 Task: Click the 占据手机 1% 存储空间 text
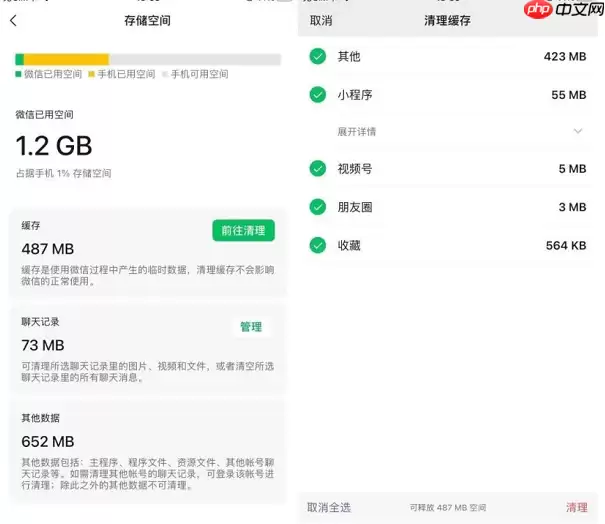63,173
